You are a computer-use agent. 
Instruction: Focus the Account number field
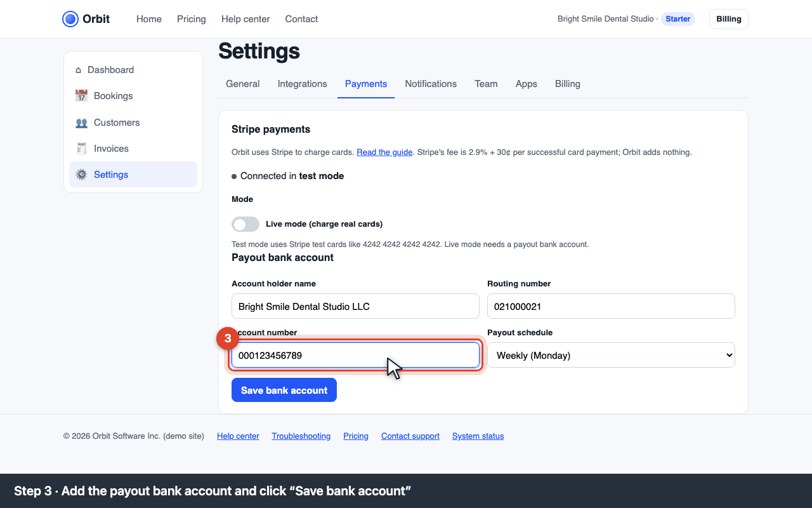tap(355, 355)
